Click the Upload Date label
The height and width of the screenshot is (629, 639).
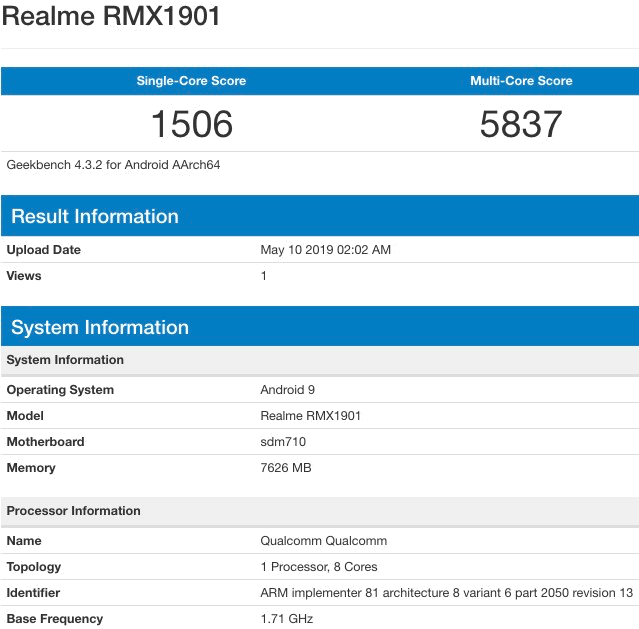(44, 249)
